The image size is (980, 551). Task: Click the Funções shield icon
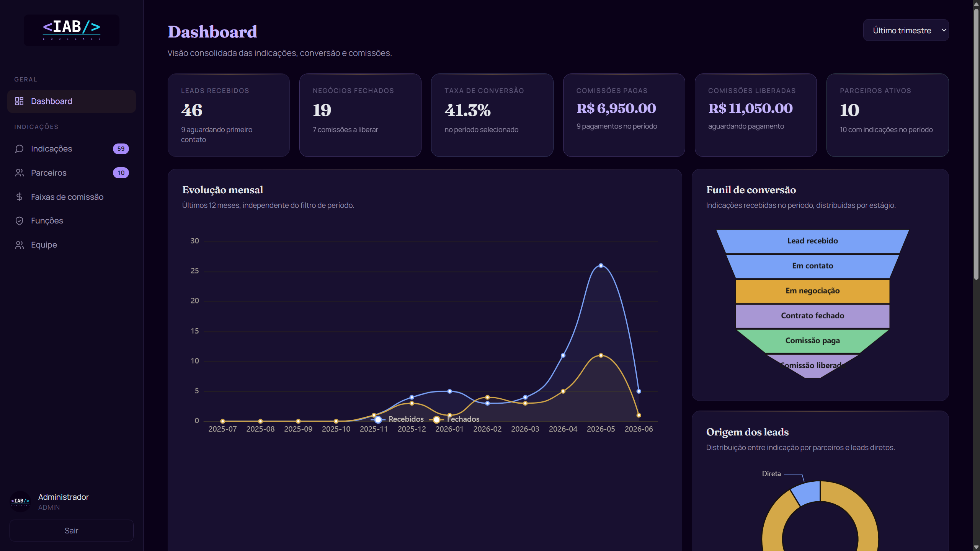pos(19,221)
